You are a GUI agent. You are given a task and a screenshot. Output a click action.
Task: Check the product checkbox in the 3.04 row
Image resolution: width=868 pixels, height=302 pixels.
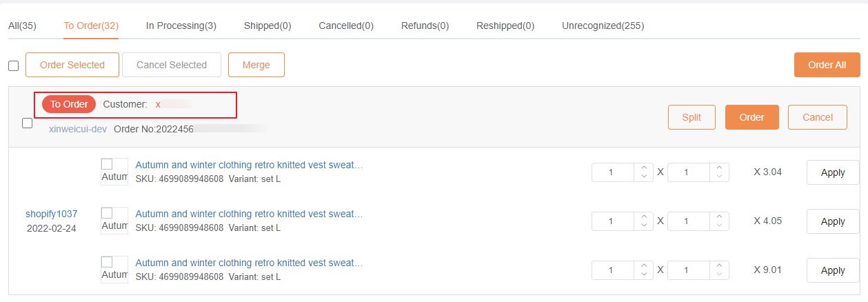pos(107,164)
